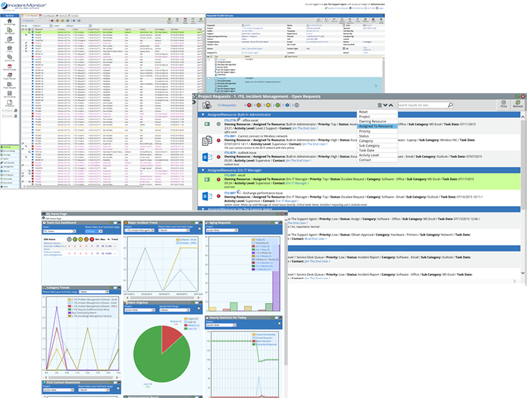Click the Print icon in Project Requests window
Viewport: 530px width, 398px height.
point(504,103)
